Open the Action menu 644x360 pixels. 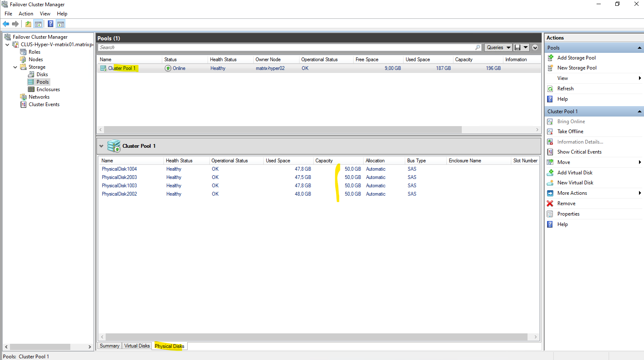(26, 14)
